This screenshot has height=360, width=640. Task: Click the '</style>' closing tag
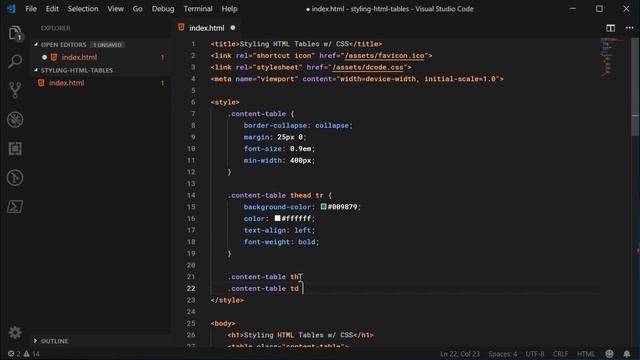(x=227, y=300)
